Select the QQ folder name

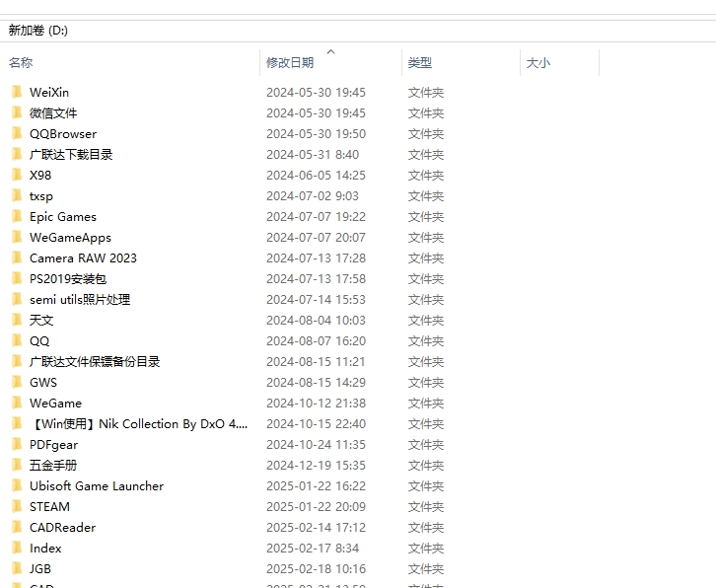(x=39, y=340)
